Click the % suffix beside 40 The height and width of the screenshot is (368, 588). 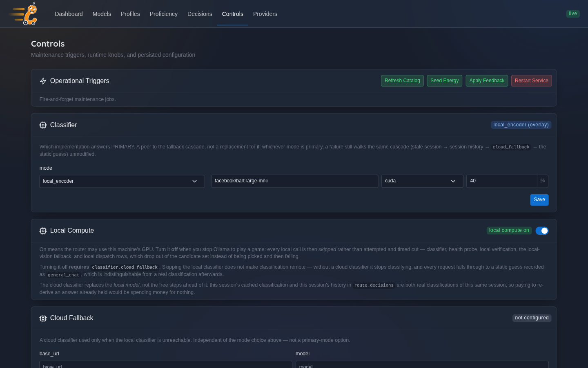543,181
